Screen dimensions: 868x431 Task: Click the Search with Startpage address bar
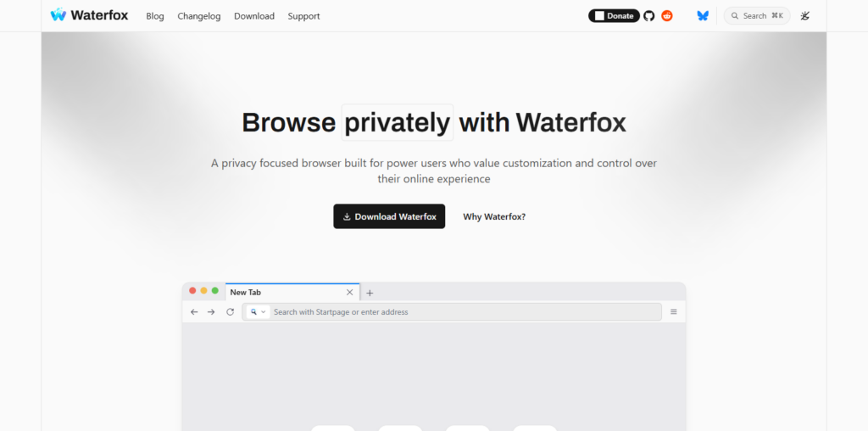point(452,312)
